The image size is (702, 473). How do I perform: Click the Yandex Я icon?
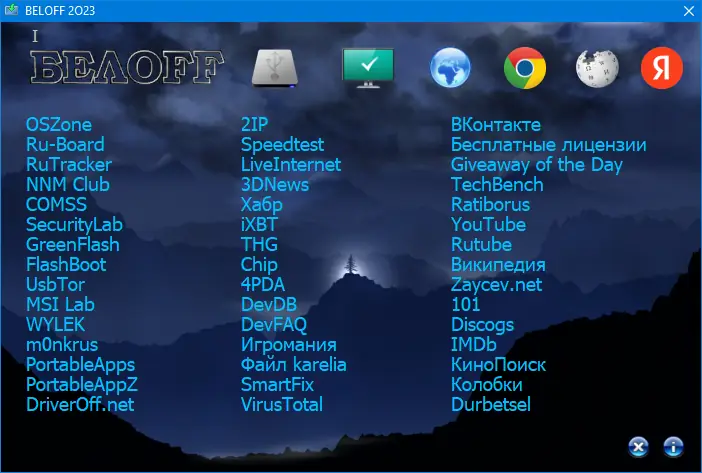click(x=662, y=68)
